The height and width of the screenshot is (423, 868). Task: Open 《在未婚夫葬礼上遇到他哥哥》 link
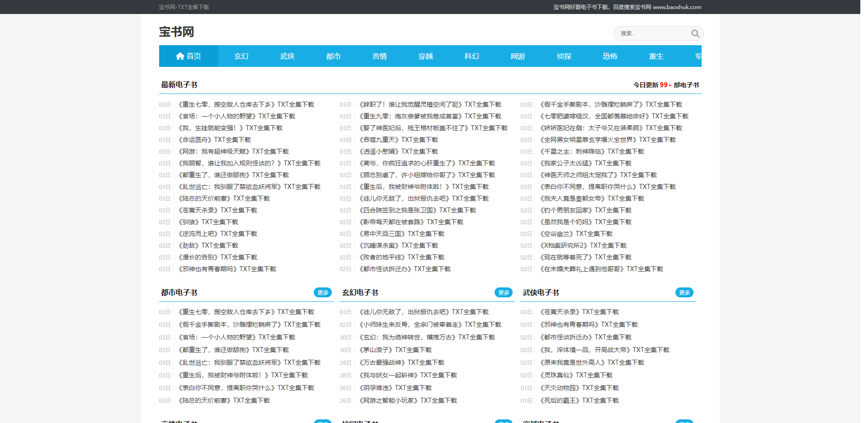coord(600,269)
